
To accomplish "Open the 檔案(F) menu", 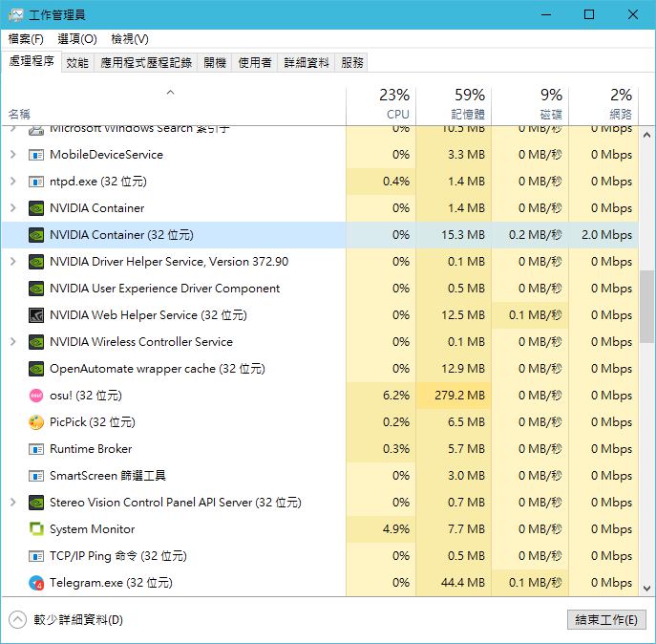I will pyautogui.click(x=26, y=39).
